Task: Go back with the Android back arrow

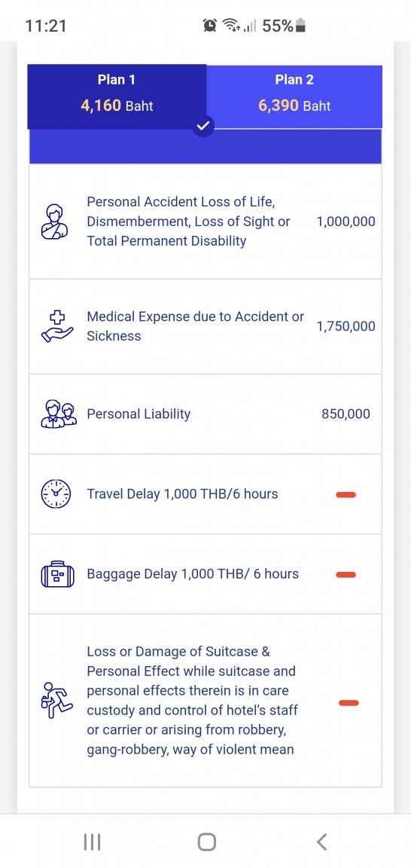Action: tap(321, 842)
